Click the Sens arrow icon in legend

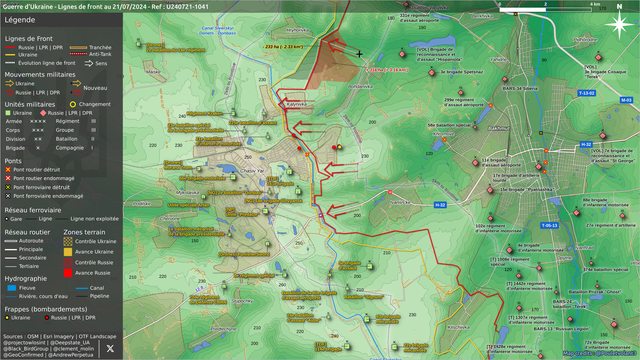[89, 63]
